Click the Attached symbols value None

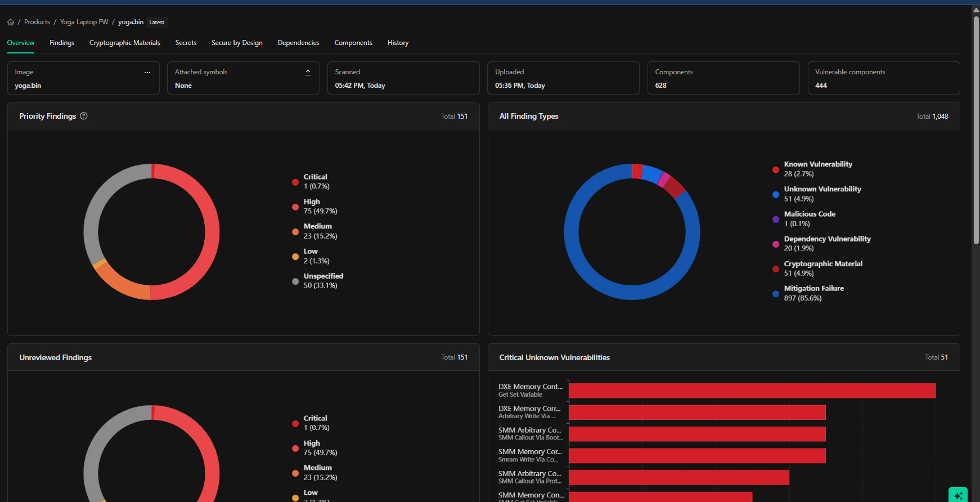(x=183, y=86)
